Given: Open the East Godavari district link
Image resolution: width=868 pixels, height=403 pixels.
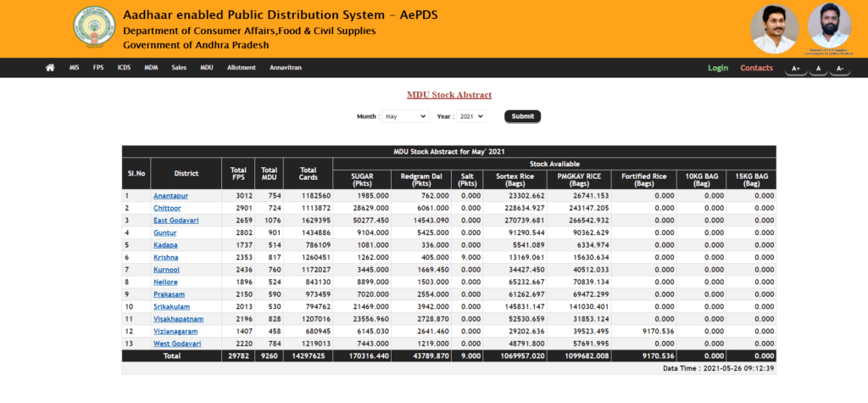Looking at the screenshot, I should (x=176, y=221).
